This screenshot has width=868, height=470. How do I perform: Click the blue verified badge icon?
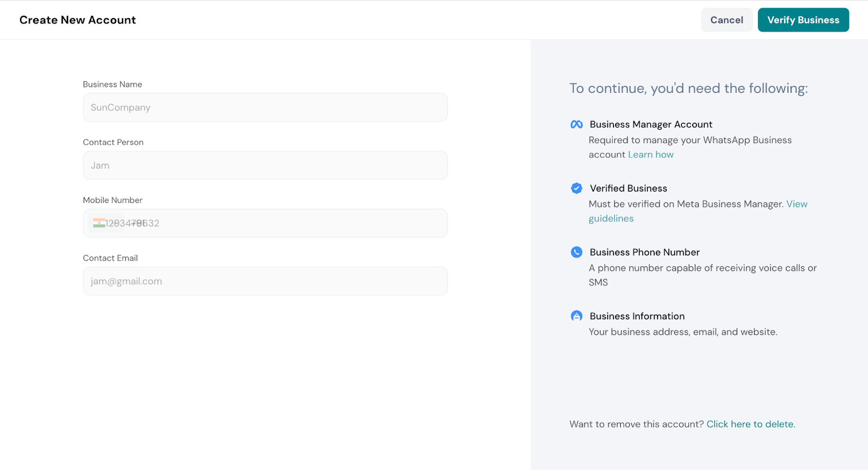click(x=576, y=188)
